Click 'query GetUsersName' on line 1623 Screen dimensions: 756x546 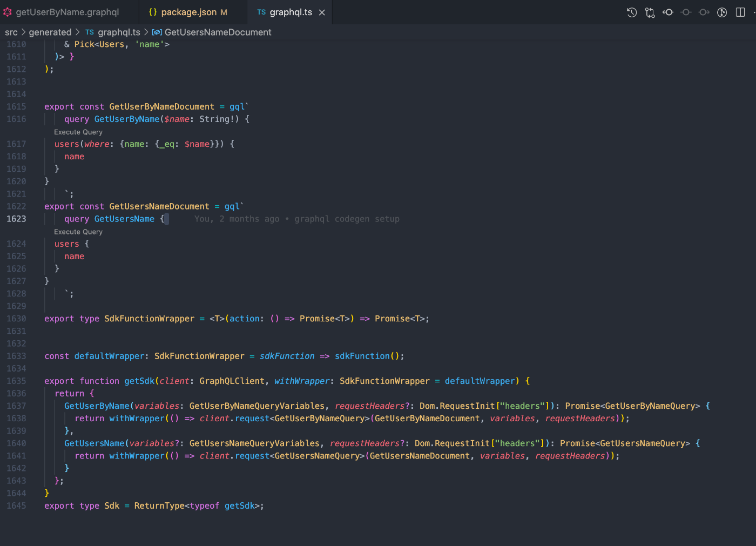(109, 219)
